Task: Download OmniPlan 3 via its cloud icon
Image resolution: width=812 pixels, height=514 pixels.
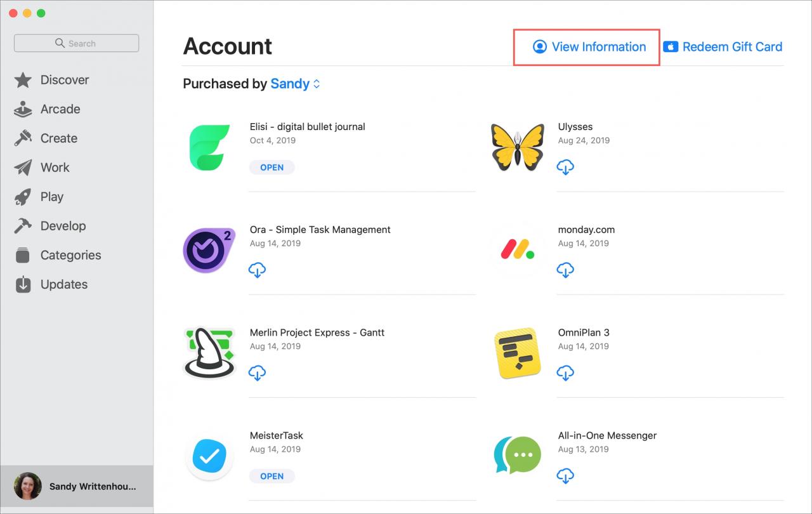Action: pos(565,373)
